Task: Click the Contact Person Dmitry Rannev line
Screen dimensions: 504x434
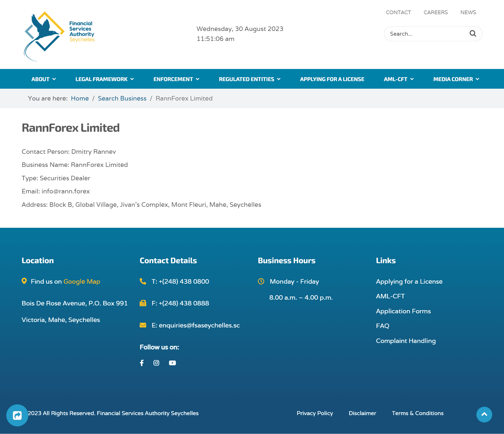Action: click(69, 152)
